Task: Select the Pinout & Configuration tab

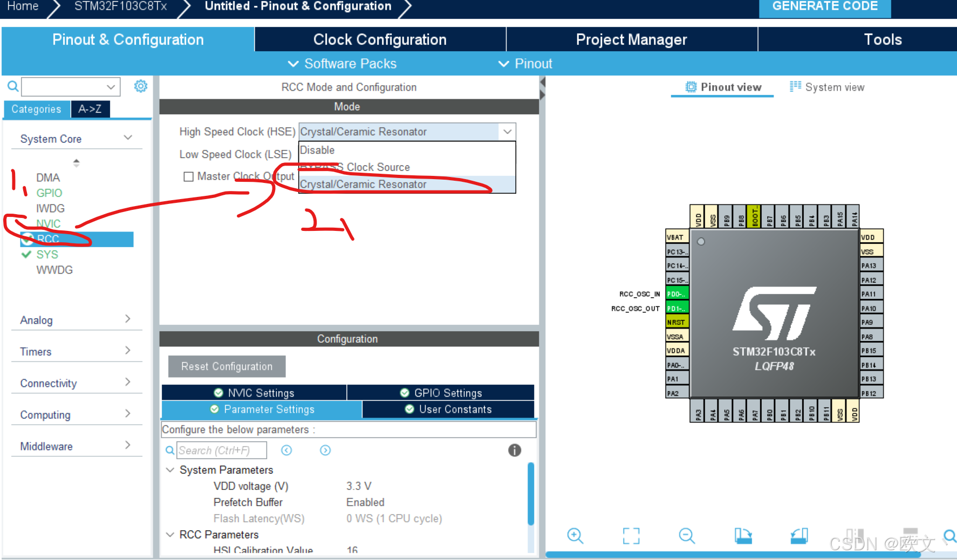Action: [x=128, y=39]
